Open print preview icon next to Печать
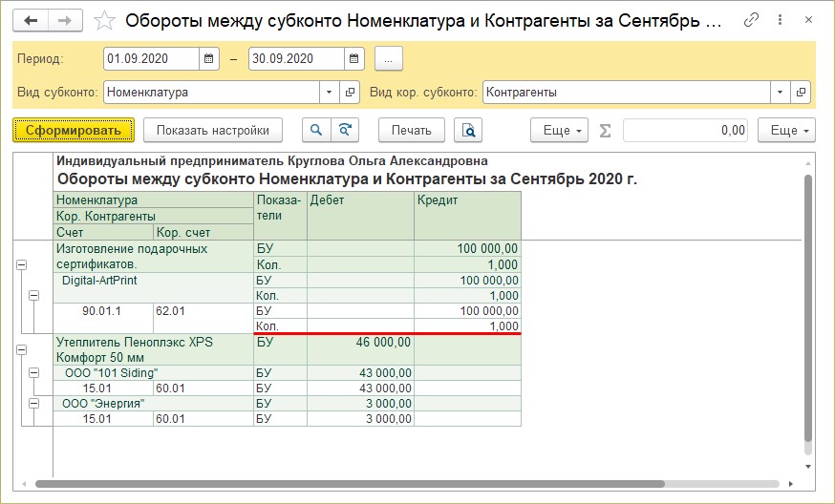Image resolution: width=835 pixels, height=504 pixels. pos(468,130)
